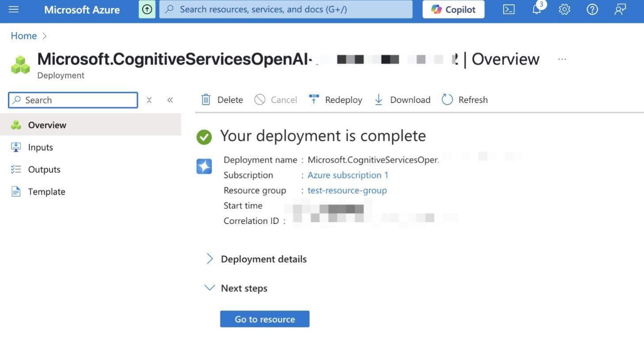The width and height of the screenshot is (644, 341).
Task: Open the Azure subscription 1 link
Action: click(x=347, y=175)
